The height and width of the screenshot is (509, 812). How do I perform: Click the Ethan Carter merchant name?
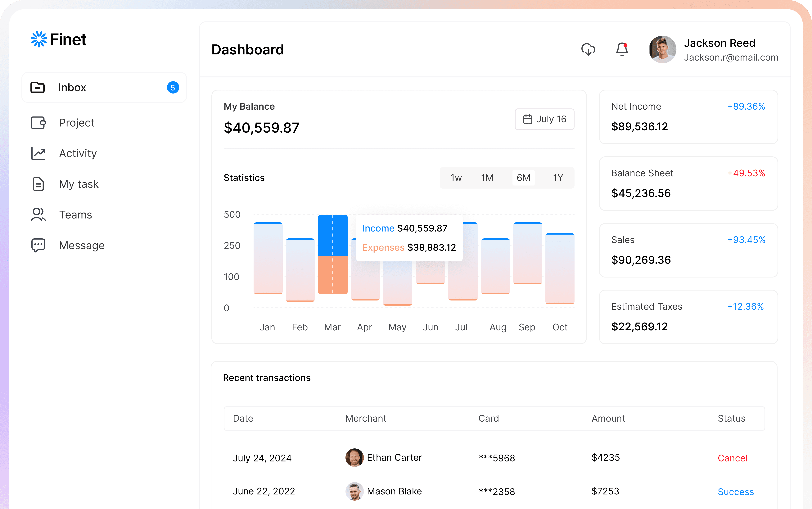click(x=395, y=457)
